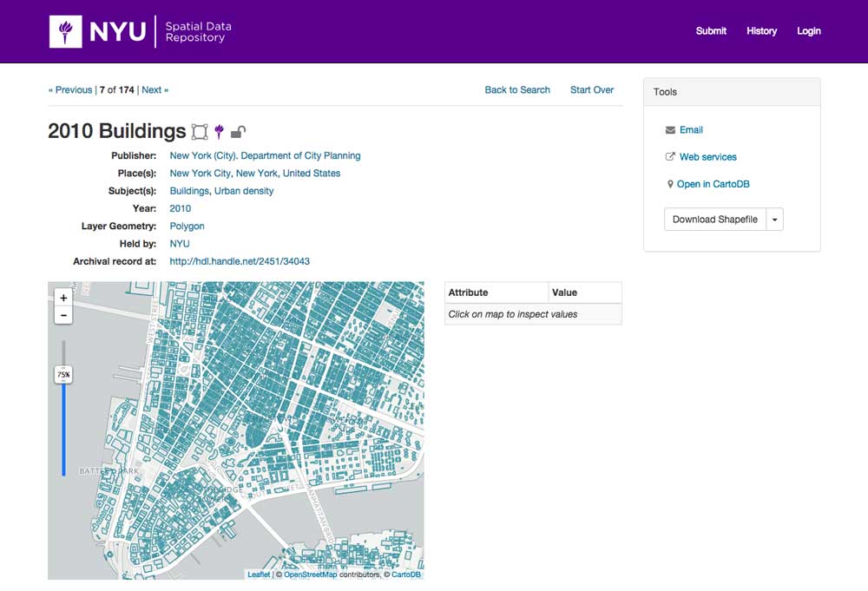Expand the Download Shapefile dropdown caret
The image size is (868, 591).
pos(774,220)
